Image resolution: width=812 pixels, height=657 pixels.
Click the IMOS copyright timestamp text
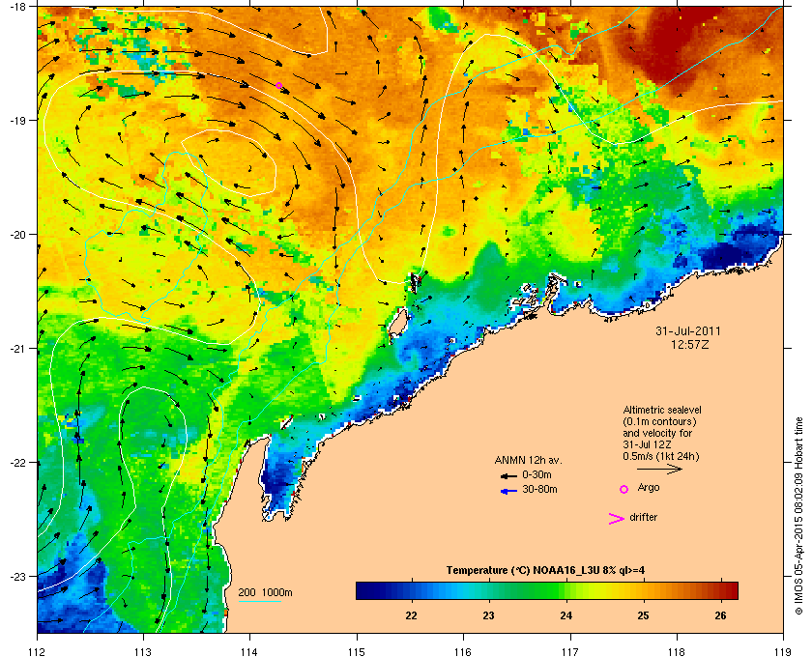(x=798, y=517)
